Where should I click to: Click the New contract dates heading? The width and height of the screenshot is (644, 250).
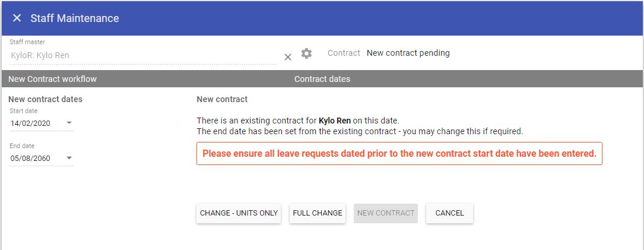coord(45,99)
